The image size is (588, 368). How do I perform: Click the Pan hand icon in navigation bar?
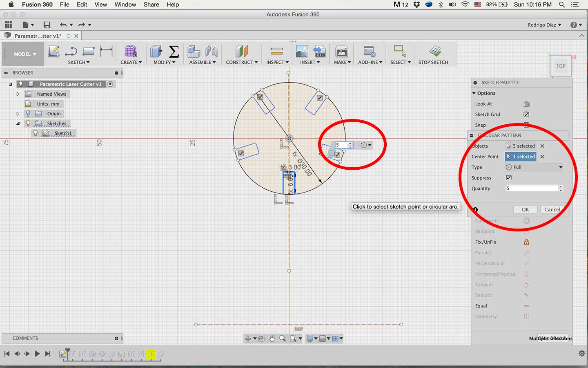272,338
